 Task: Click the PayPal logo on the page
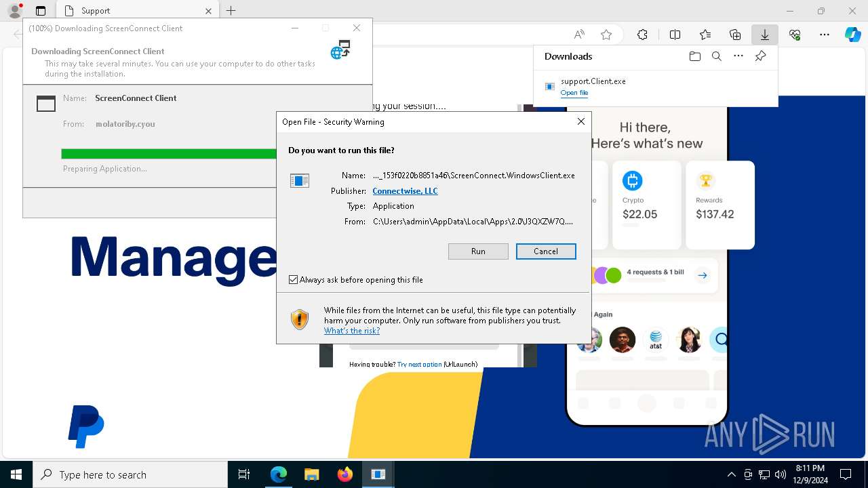click(86, 426)
